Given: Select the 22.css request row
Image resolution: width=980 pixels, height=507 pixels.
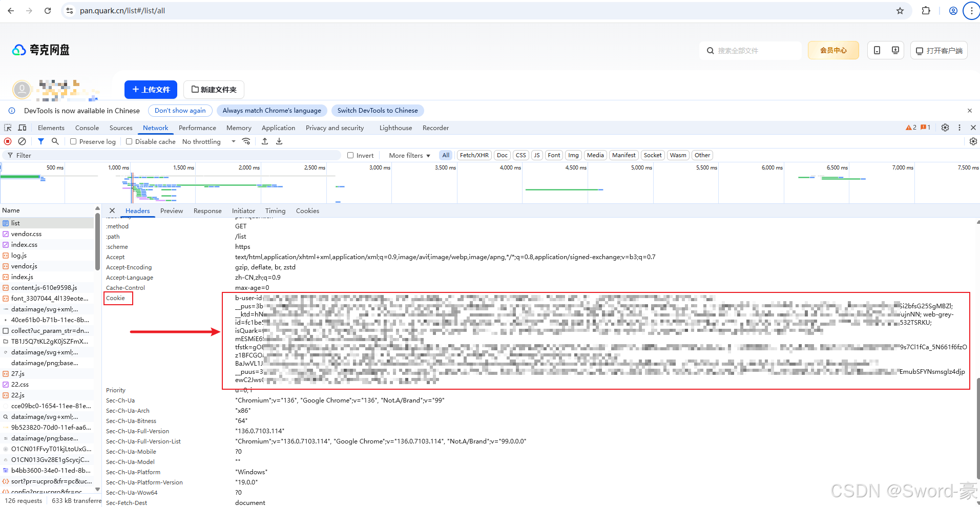Looking at the screenshot, I should [x=47, y=384].
